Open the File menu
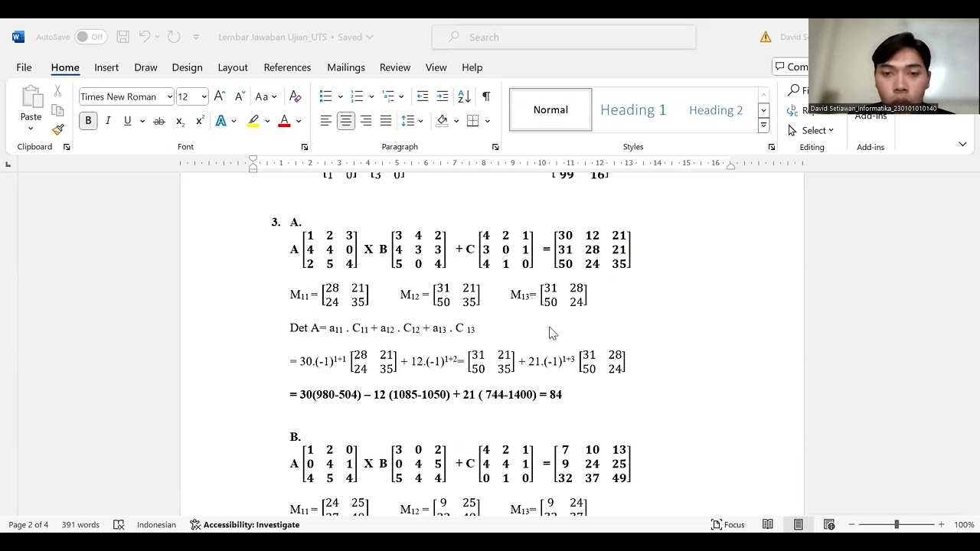This screenshot has width=980, height=551. [24, 67]
